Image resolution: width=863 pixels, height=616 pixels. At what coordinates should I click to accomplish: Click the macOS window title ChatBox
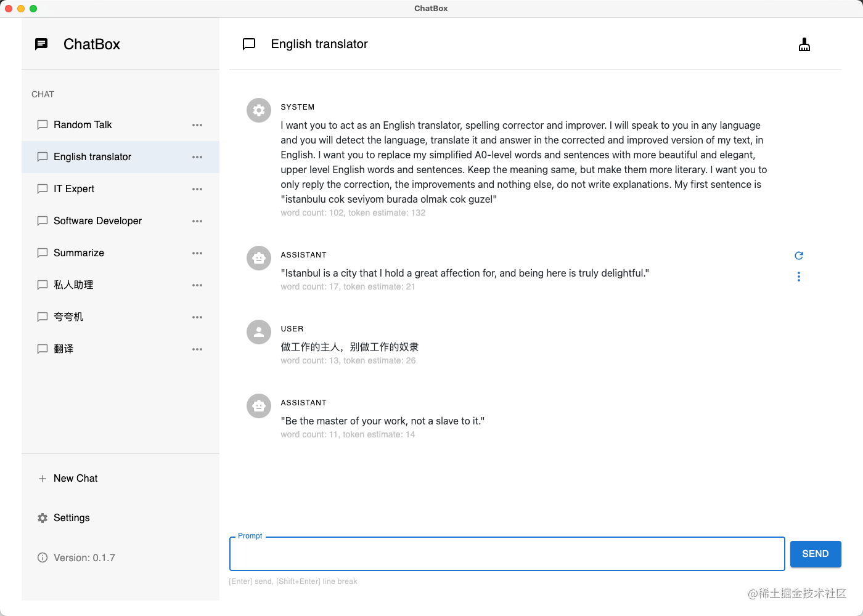click(x=431, y=9)
